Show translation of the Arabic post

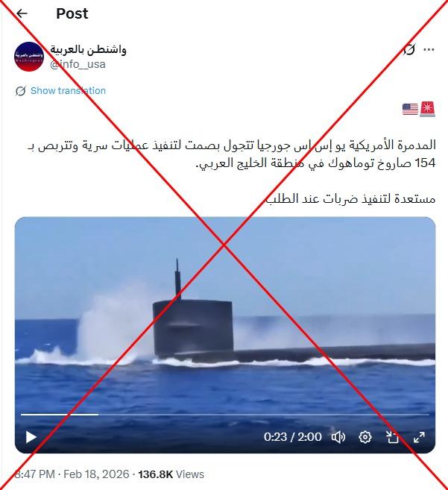point(68,91)
